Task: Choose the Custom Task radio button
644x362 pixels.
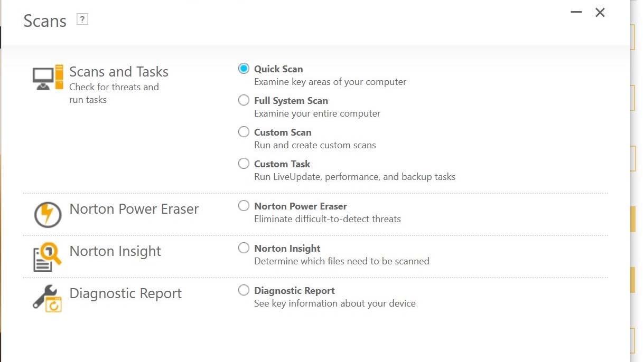Action: click(x=244, y=164)
